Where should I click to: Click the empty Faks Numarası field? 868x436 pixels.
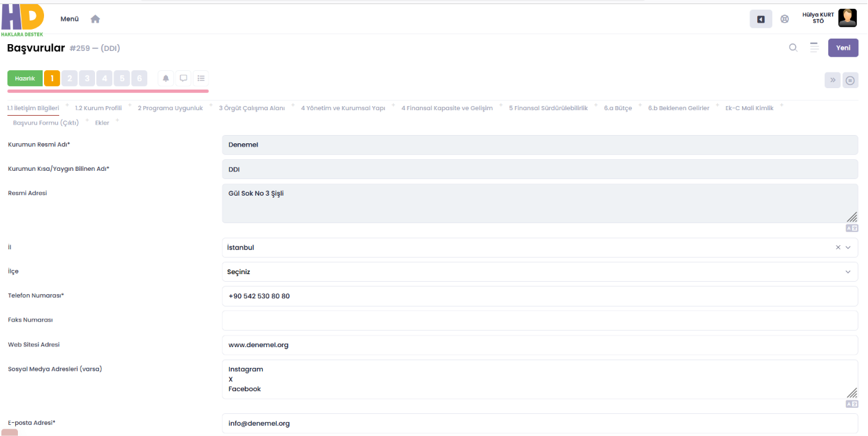click(x=540, y=320)
